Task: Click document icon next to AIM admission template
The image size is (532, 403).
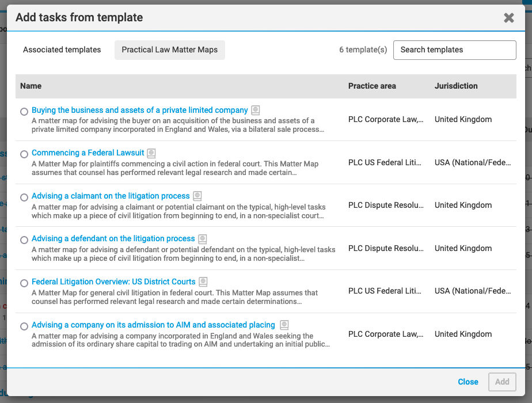Action: point(284,325)
